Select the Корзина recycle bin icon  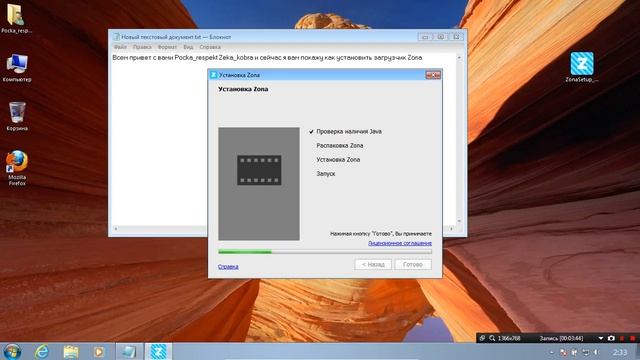pos(17,116)
